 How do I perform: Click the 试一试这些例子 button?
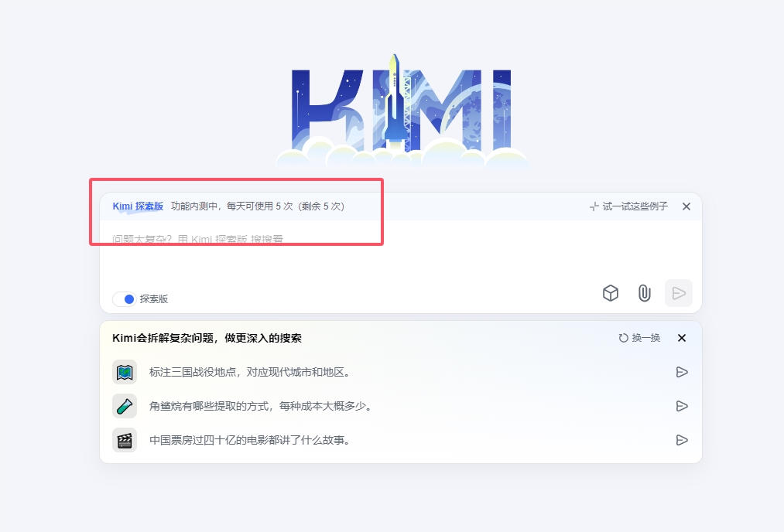(629, 206)
